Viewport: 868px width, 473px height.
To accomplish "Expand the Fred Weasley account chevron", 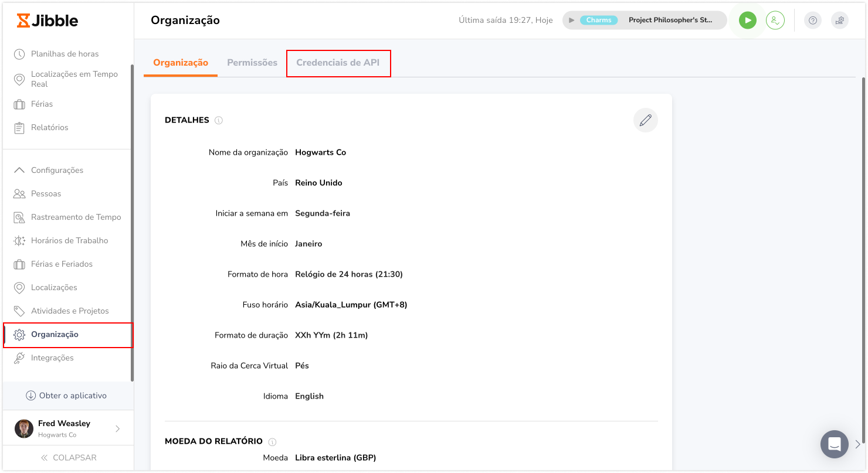I will click(117, 428).
